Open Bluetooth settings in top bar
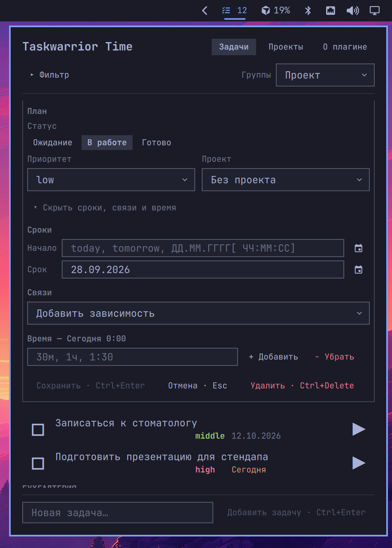Screen dimensions: 392x548 pyautogui.click(x=308, y=10)
